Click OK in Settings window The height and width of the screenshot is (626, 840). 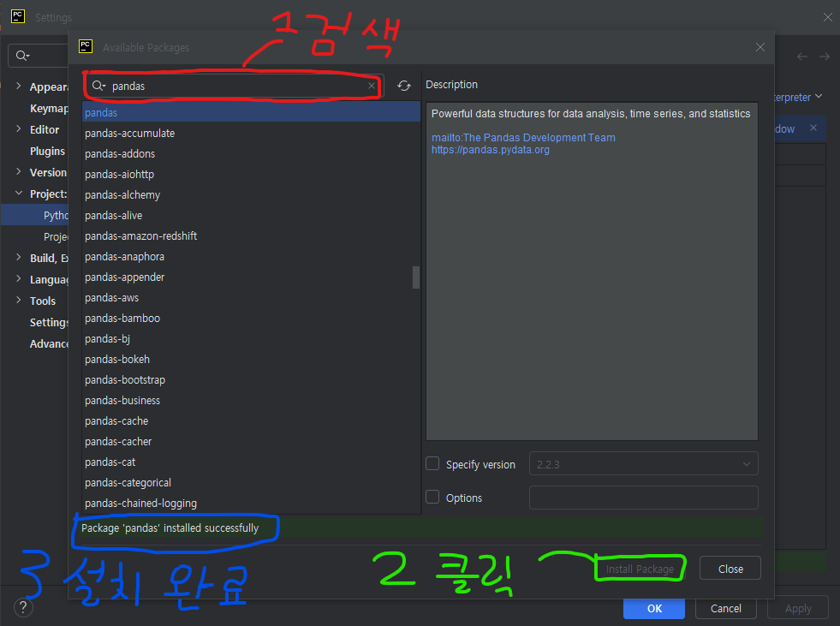(654, 608)
